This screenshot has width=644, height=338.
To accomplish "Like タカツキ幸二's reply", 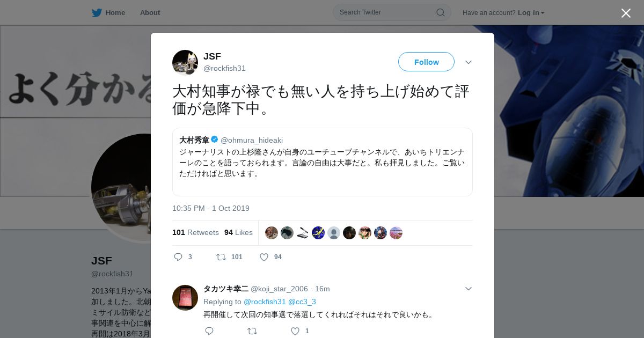I will click(x=295, y=331).
